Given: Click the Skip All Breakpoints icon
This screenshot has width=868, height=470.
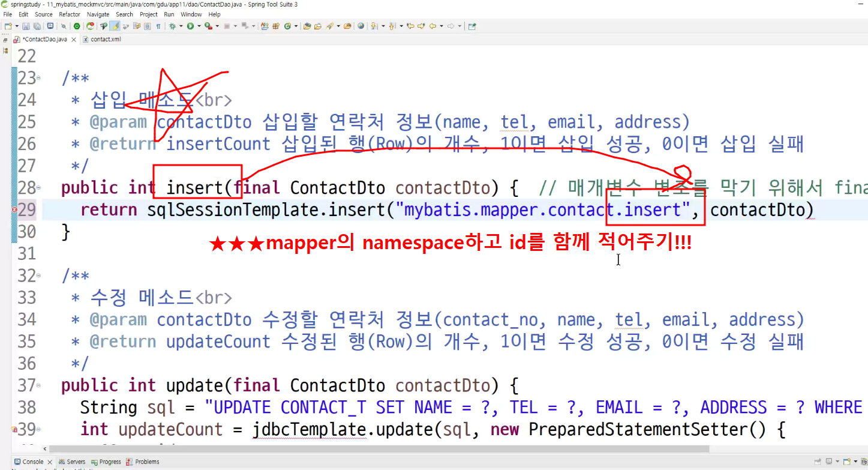Looking at the screenshot, I should [x=63, y=26].
